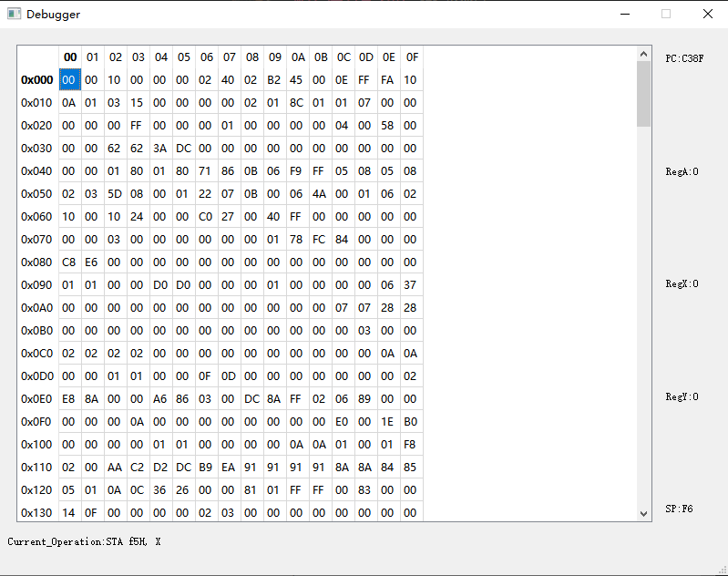Select column header 07
The height and width of the screenshot is (576, 728).
tap(230, 57)
